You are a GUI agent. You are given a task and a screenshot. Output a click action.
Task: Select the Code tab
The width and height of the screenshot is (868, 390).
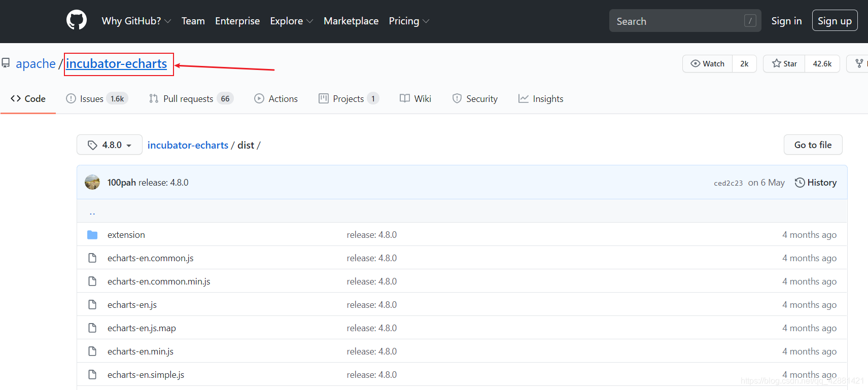pos(28,98)
